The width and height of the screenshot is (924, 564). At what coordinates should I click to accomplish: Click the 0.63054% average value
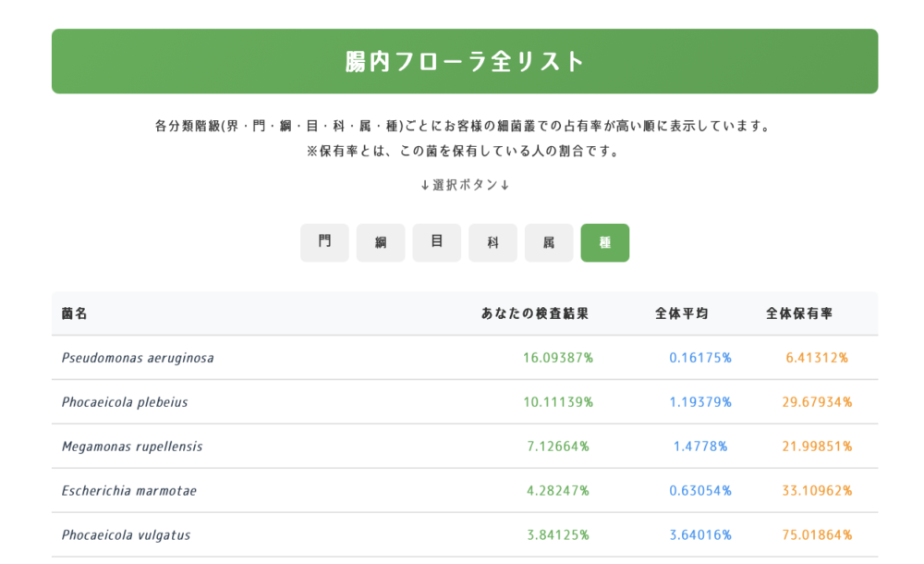pos(700,491)
